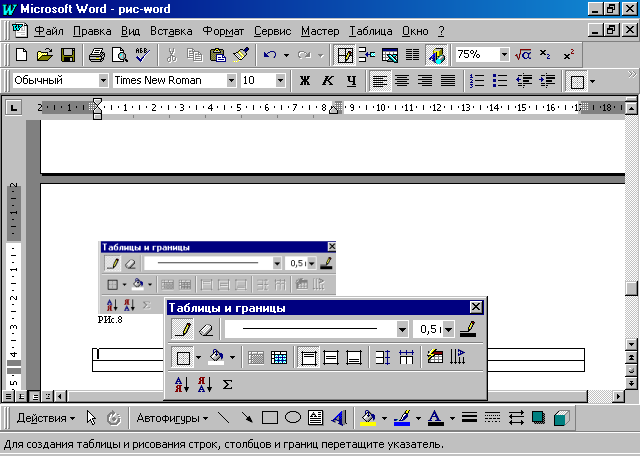This screenshot has width=640, height=456.
Task: Align text right
Action: coord(425,80)
